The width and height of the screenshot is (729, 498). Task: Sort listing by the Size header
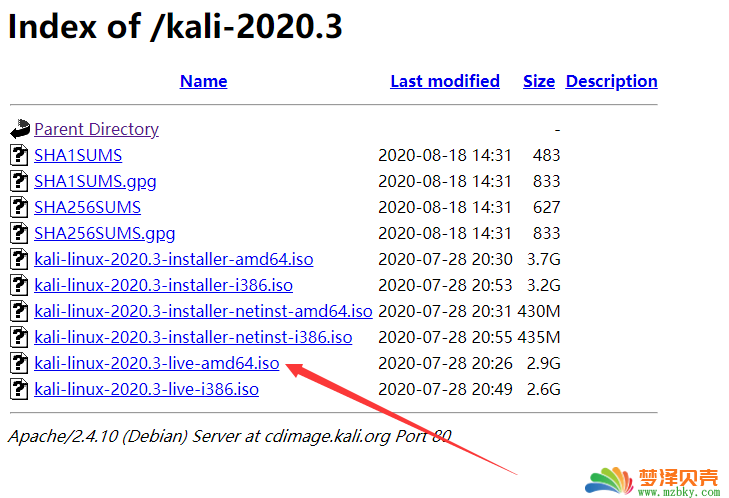pos(539,81)
